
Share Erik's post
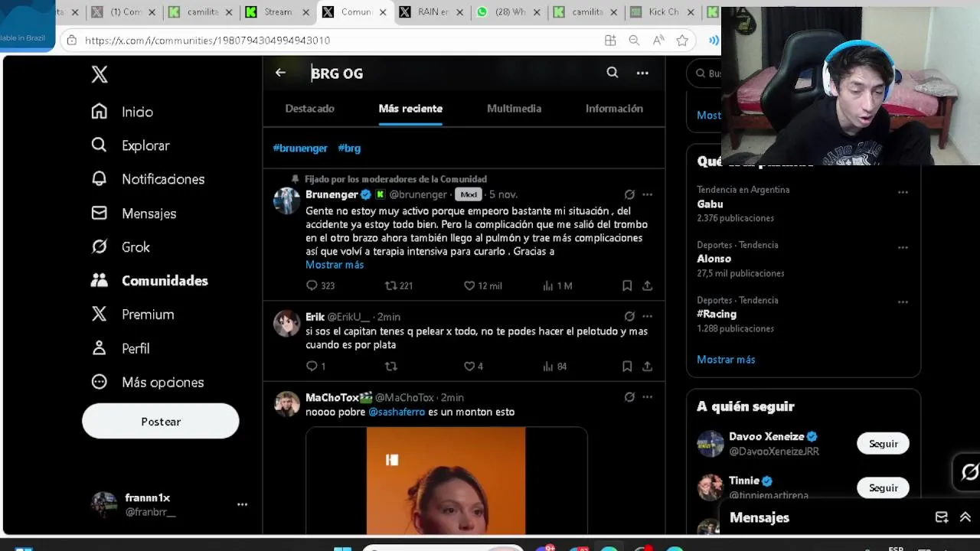(x=647, y=367)
